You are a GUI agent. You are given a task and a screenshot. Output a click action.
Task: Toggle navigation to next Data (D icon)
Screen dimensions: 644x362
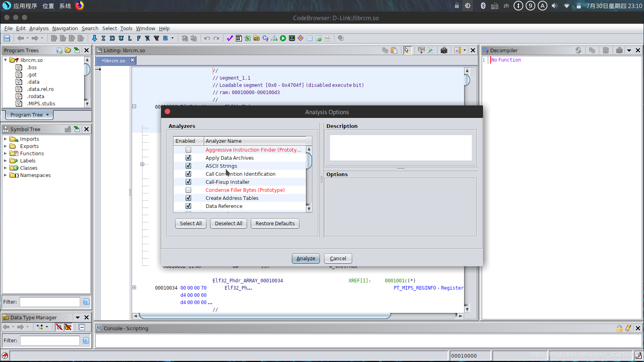tap(112, 38)
